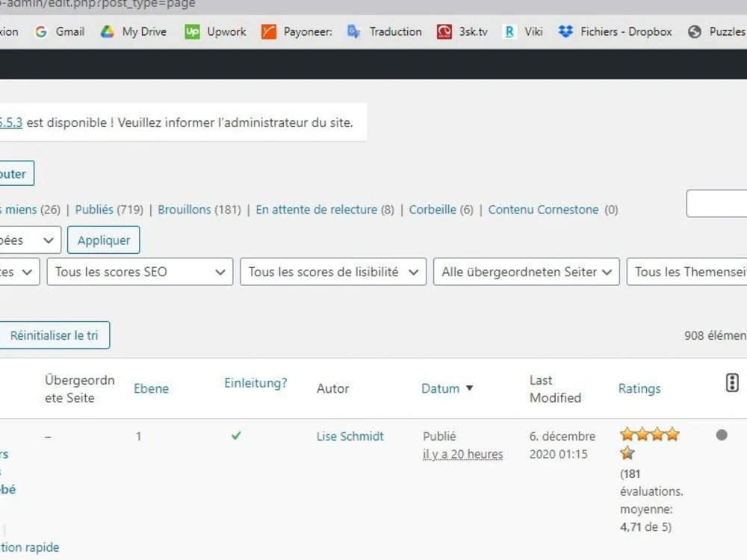This screenshot has height=560, width=747.
Task: Filter by 'Les miens (26)'
Action: [30, 210]
